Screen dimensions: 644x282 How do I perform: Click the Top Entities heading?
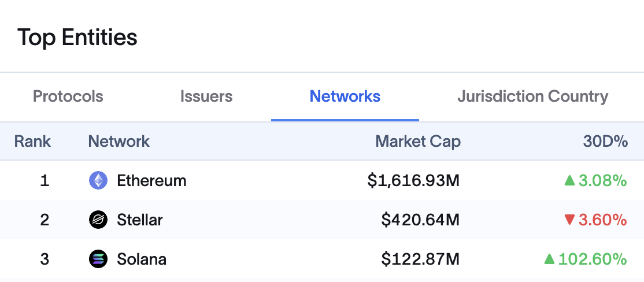pyautogui.click(x=77, y=38)
